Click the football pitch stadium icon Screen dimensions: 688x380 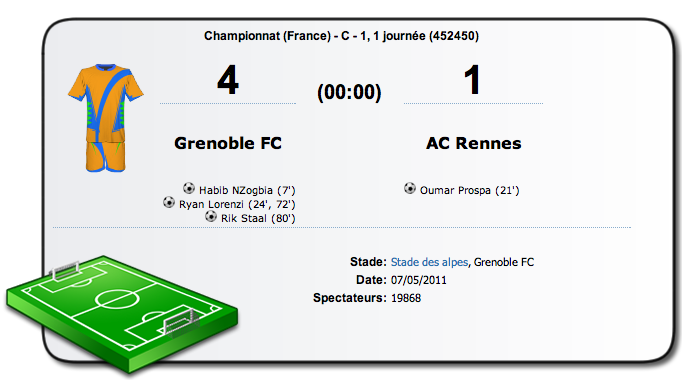(x=122, y=313)
